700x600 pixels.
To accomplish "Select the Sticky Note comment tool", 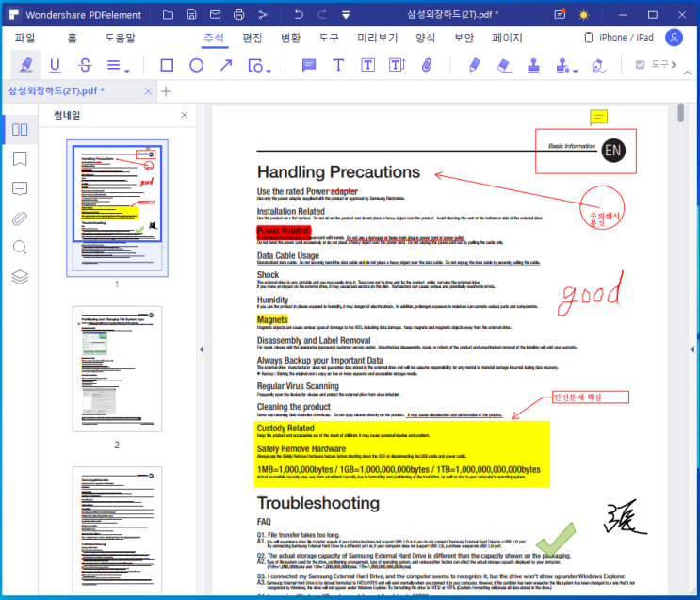I will coord(308,65).
